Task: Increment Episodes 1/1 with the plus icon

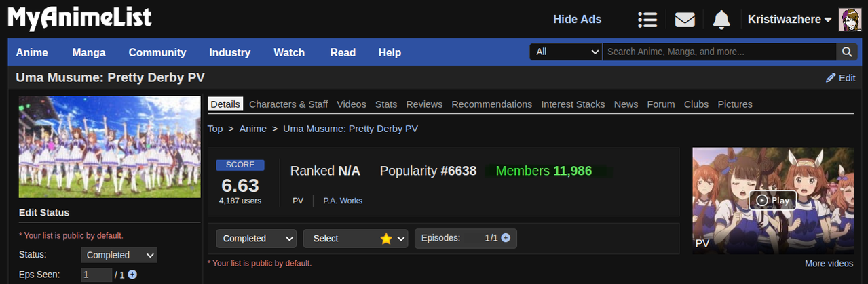Action: (x=506, y=238)
